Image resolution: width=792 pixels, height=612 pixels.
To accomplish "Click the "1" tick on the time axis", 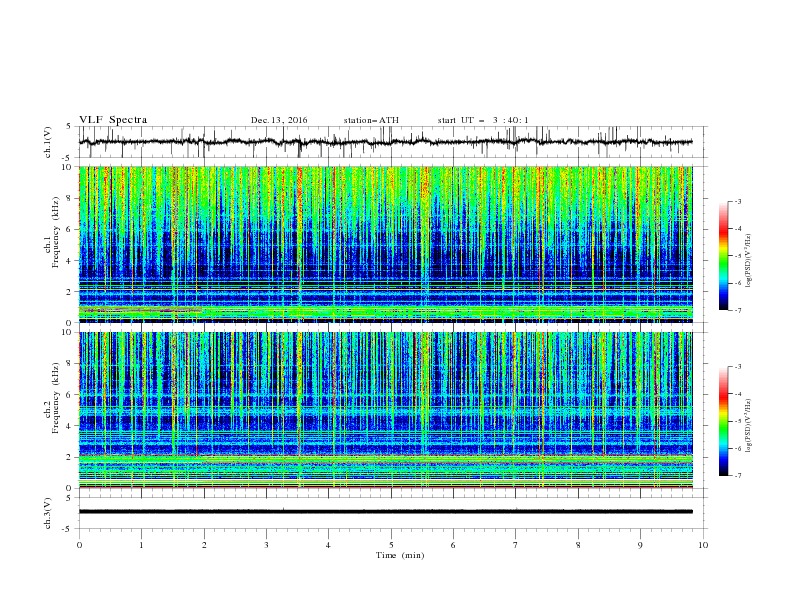I will pyautogui.click(x=141, y=545).
